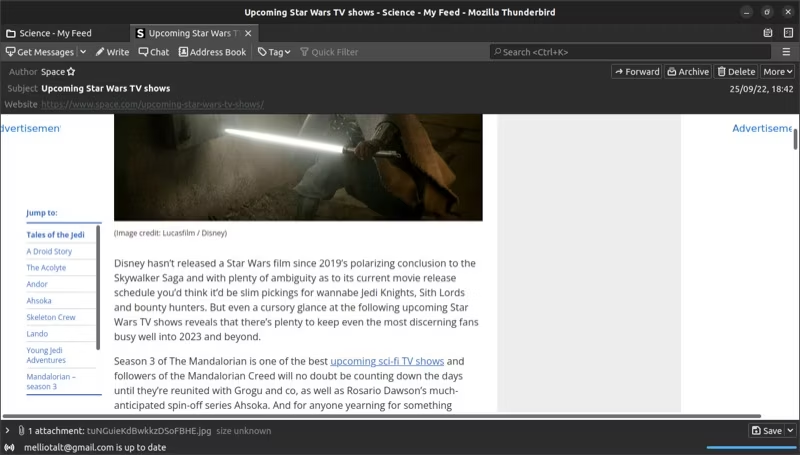800x455 pixels.
Task: Open attachment tuNGuieKdBwkkzDSoFBHE.jpg
Action: tap(149, 431)
